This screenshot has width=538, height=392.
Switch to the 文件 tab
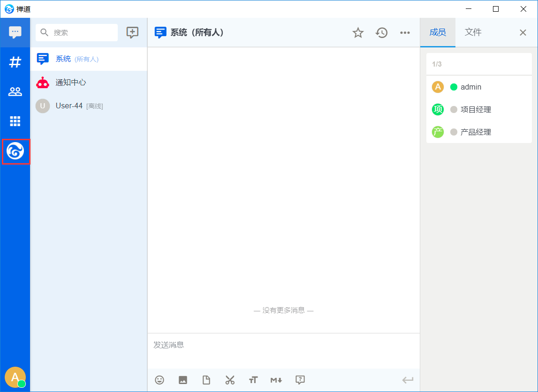click(473, 32)
